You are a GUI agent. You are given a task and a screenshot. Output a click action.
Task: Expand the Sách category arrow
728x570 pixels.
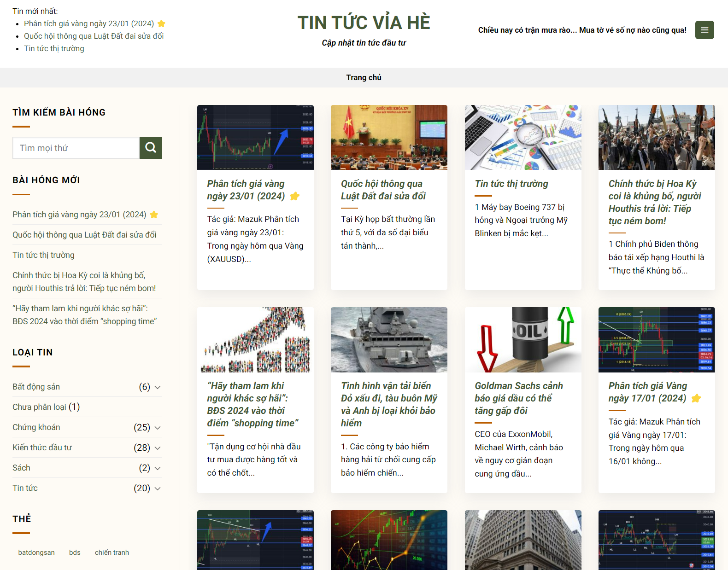tap(158, 468)
